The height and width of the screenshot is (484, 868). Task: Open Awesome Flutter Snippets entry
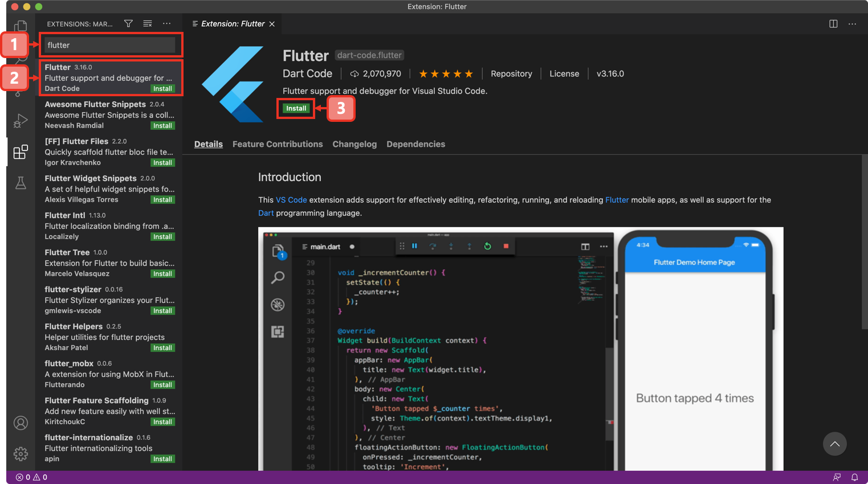click(x=110, y=114)
